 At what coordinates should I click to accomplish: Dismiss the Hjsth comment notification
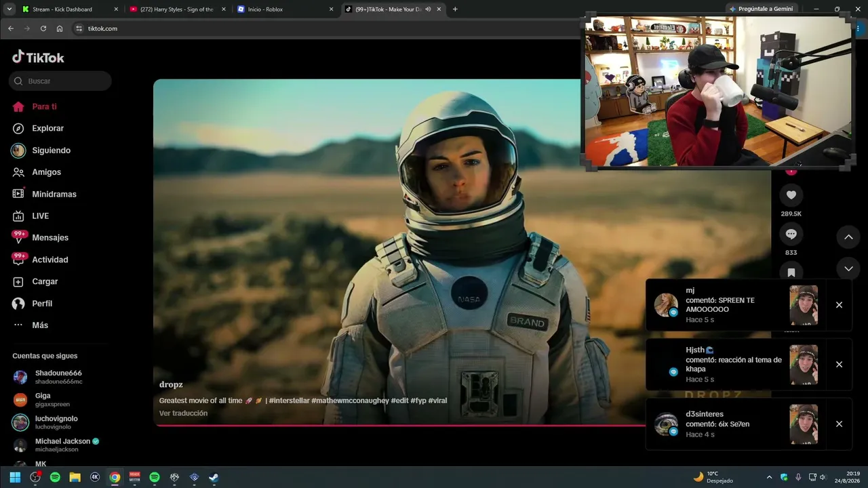839,365
